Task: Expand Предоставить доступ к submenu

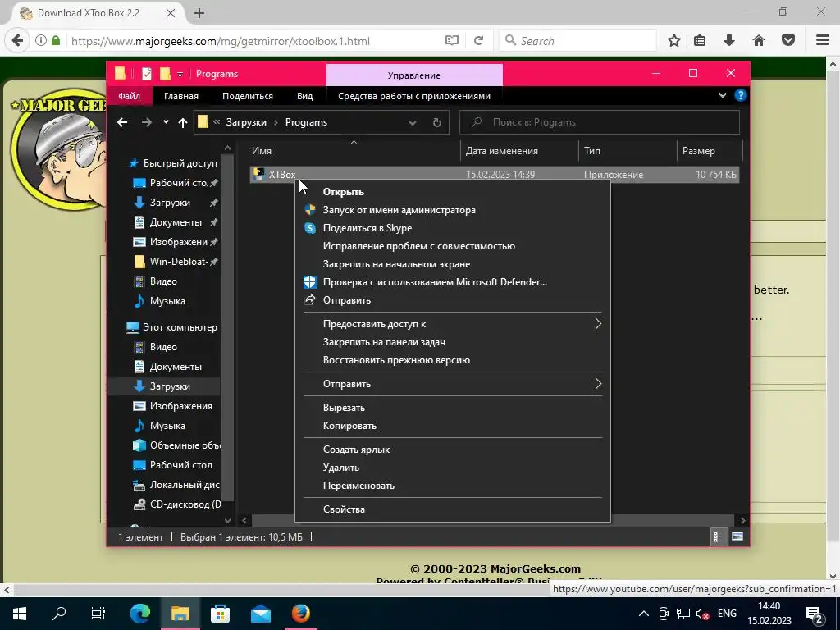Action: pos(453,323)
